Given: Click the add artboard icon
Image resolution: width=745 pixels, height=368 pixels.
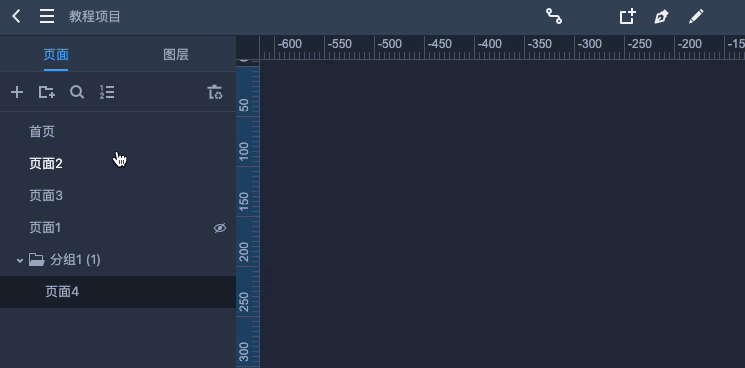Looking at the screenshot, I should [627, 17].
